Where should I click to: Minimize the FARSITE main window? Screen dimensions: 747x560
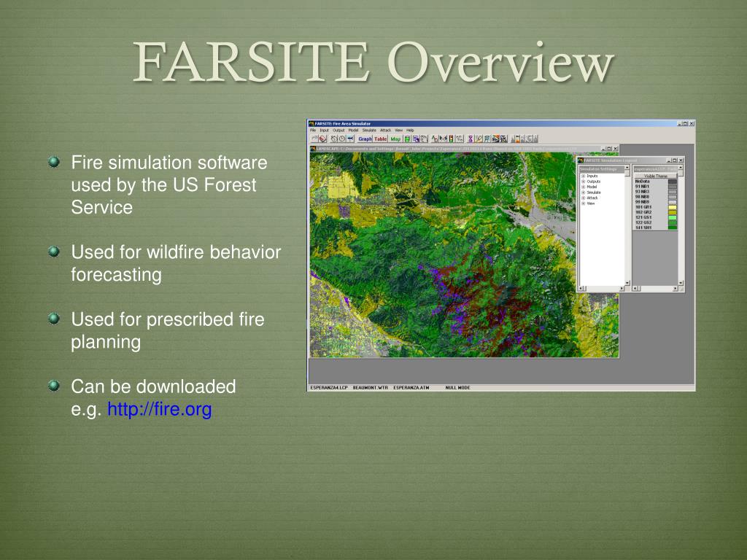click(680, 123)
